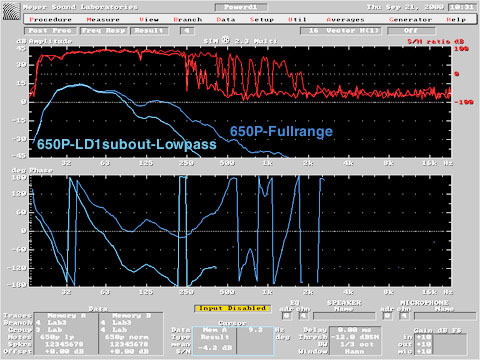The height and width of the screenshot is (360, 480).
Task: Click Memory A branch Lab3 entry
Action: 57,323
